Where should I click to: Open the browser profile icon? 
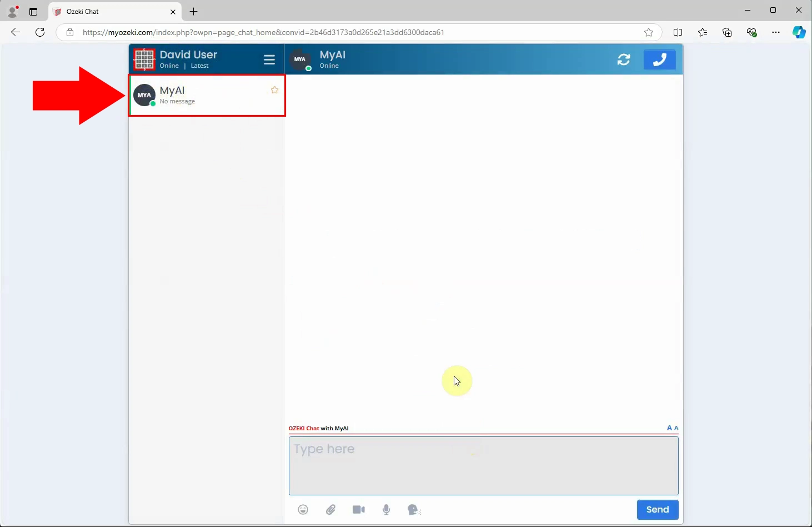pos(12,11)
